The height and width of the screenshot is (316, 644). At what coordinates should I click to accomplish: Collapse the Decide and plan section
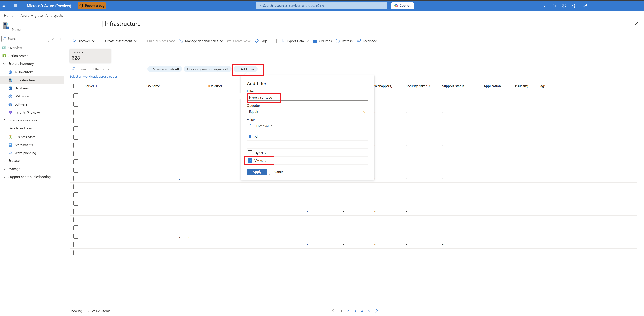click(5, 128)
